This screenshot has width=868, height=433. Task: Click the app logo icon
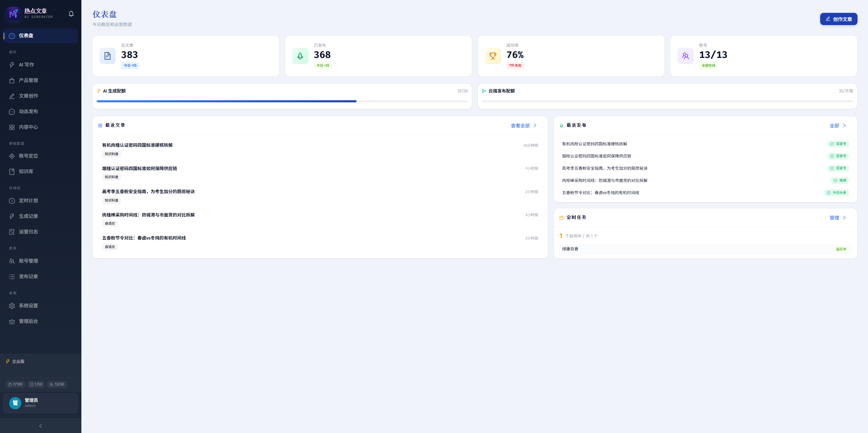click(14, 14)
